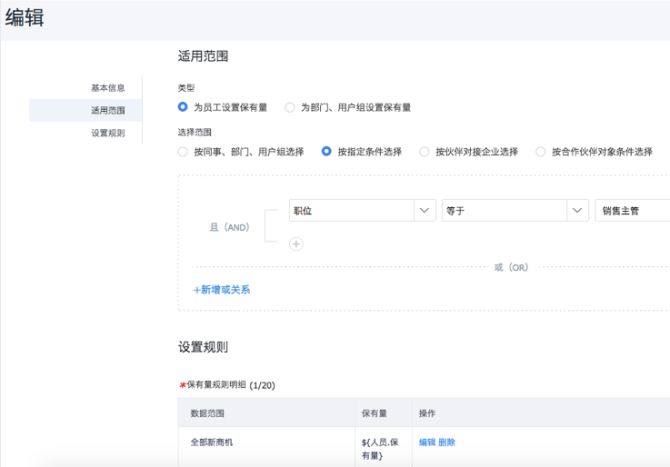The image size is (670, 467).
Task: Click +新增或关系 link
Action: 221,290
